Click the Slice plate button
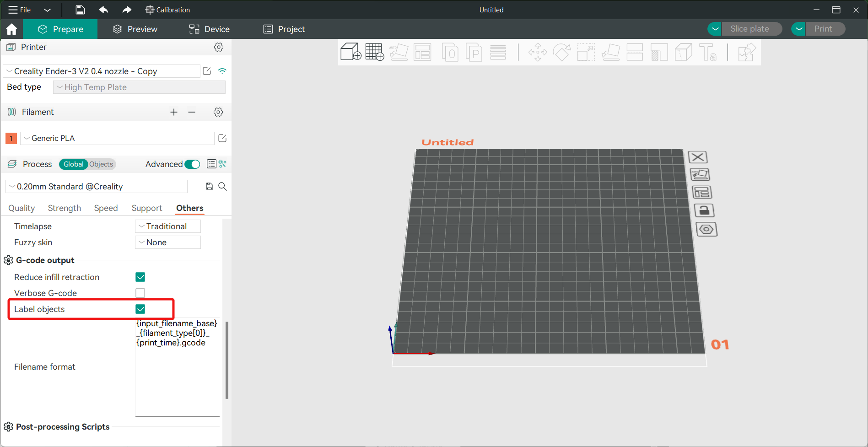 point(749,29)
